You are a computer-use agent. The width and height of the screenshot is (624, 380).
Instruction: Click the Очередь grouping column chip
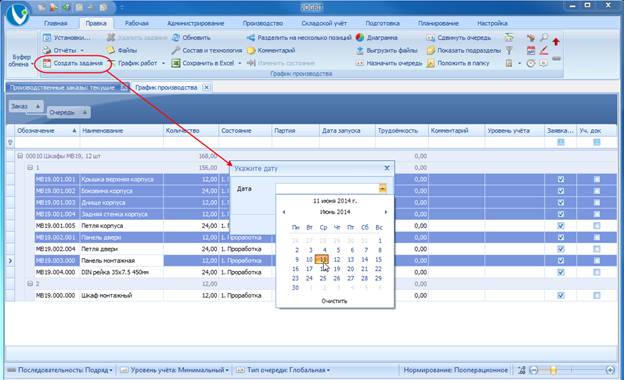point(68,113)
